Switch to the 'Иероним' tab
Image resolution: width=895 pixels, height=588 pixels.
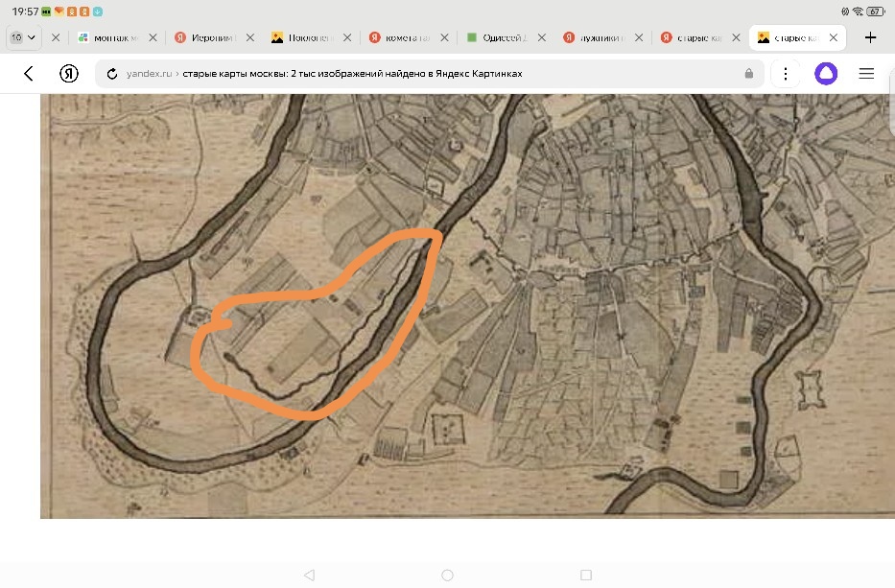pos(206,37)
